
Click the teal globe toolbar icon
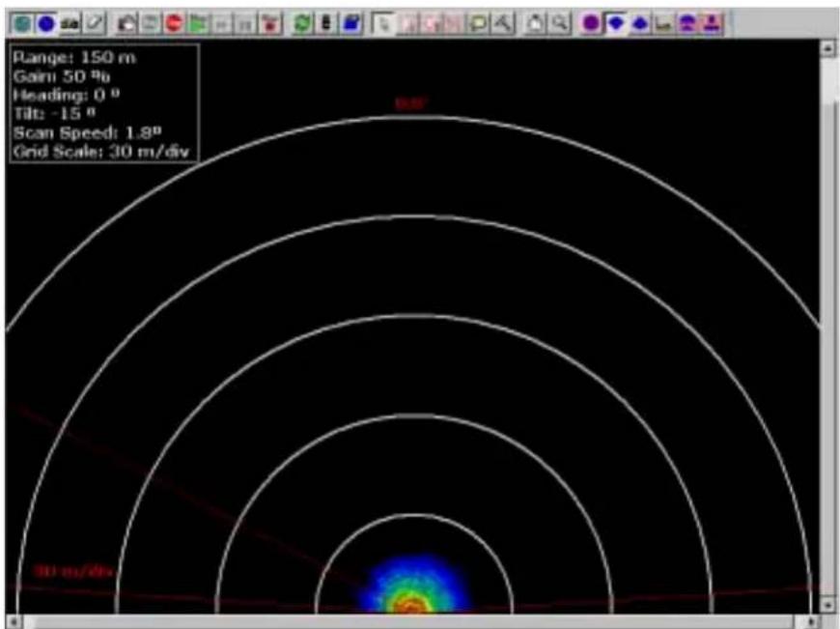click(x=22, y=23)
